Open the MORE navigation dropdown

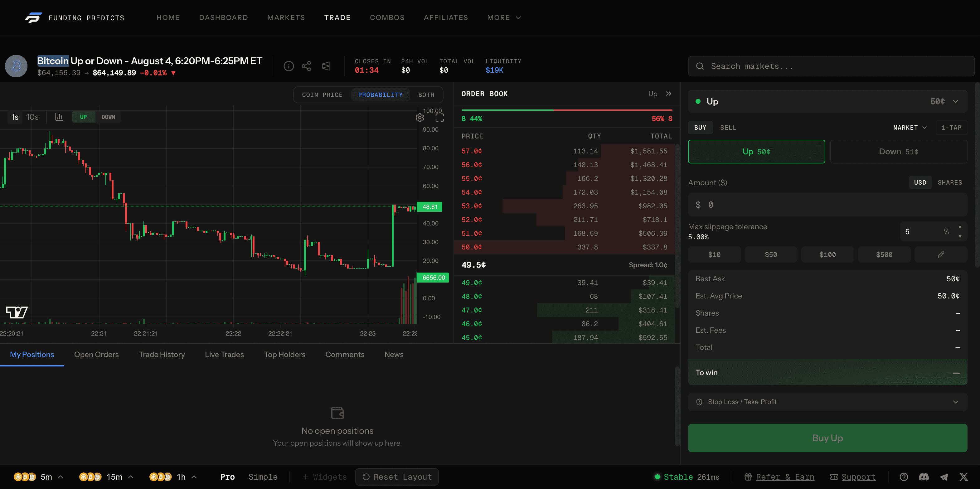pyautogui.click(x=504, y=17)
